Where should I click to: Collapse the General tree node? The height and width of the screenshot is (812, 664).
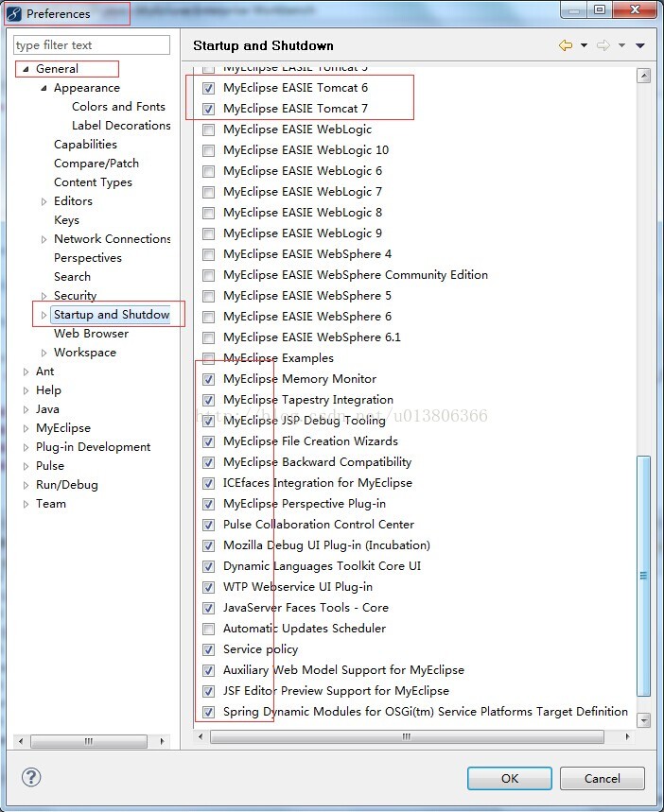pyautogui.click(x=26, y=69)
